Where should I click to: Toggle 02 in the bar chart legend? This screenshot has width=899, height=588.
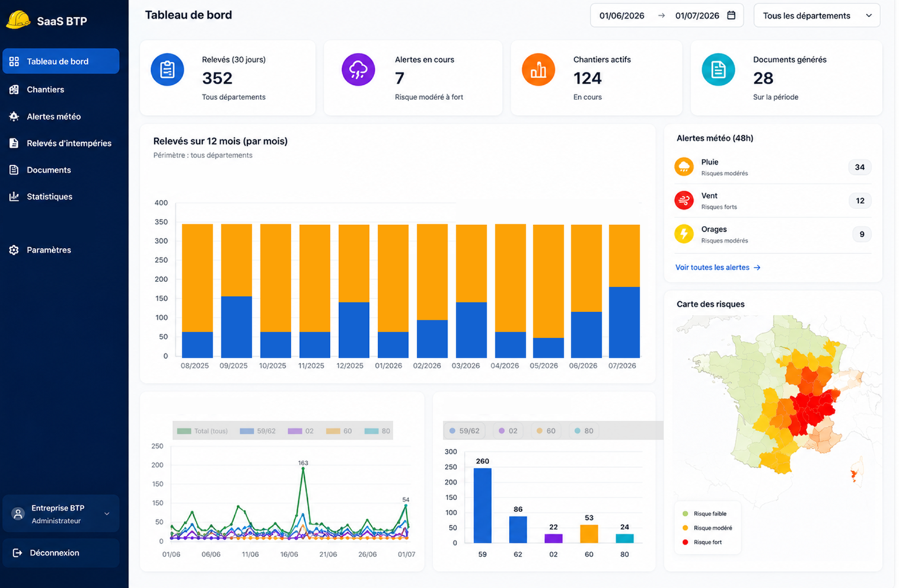[508, 431]
